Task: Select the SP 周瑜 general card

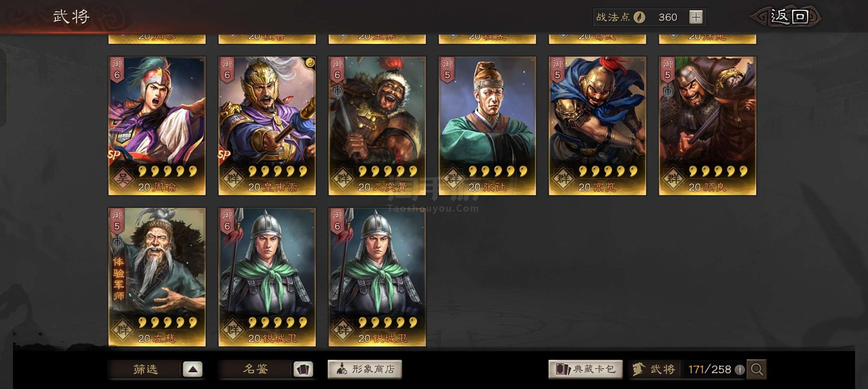Action: pyautogui.click(x=157, y=126)
